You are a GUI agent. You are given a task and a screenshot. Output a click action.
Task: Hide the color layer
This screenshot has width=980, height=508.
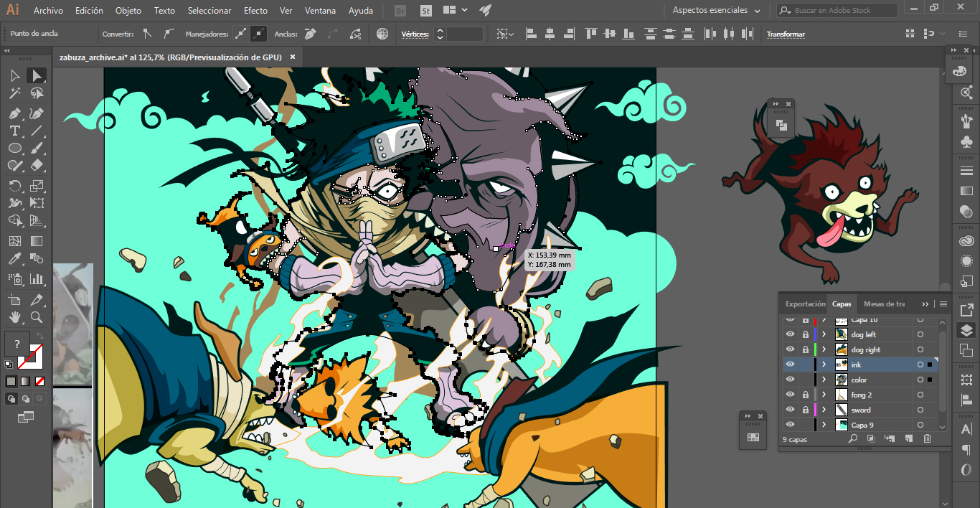click(x=790, y=380)
